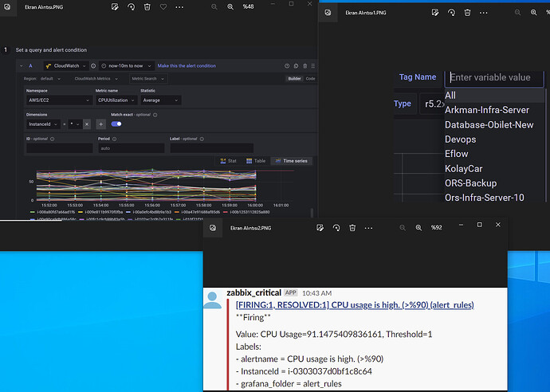Select the Stat visualization tab
Image resolution: width=550 pixels, height=392 pixels.
coord(228,161)
